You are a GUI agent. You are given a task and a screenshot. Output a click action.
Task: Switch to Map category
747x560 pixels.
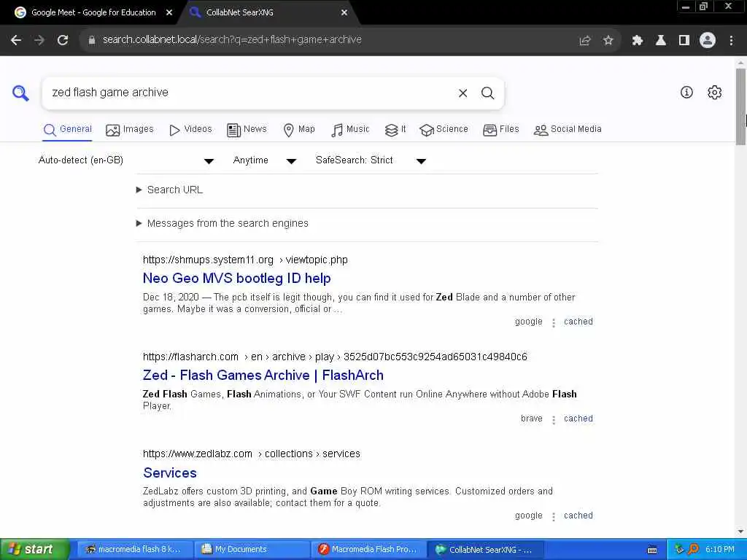[298, 130]
